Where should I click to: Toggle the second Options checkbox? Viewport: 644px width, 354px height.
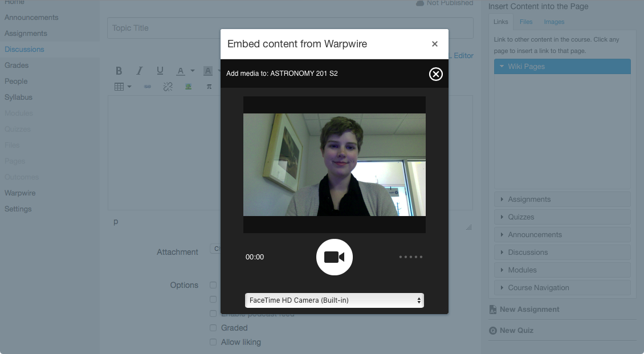point(213,299)
